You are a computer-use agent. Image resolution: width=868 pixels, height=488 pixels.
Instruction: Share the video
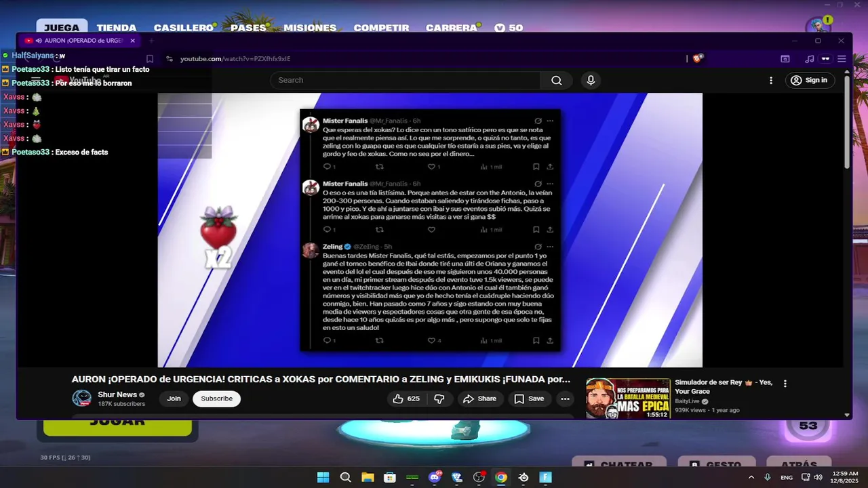(x=479, y=399)
